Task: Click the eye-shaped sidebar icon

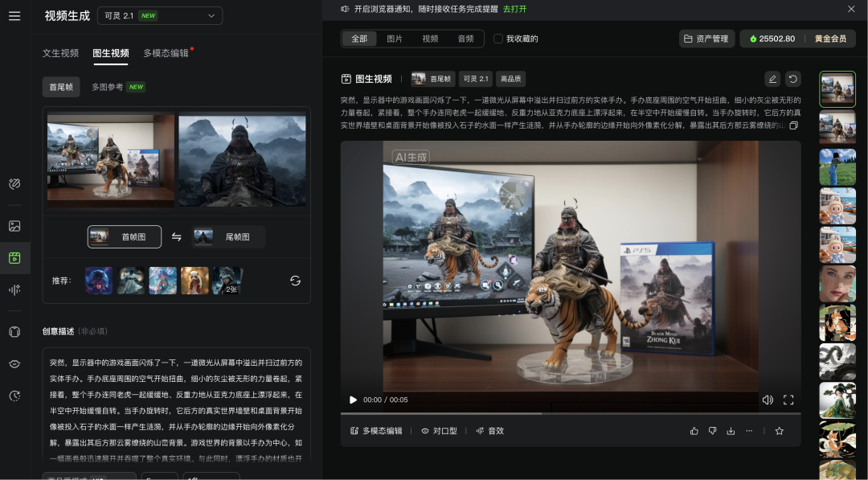Action: coord(14,363)
